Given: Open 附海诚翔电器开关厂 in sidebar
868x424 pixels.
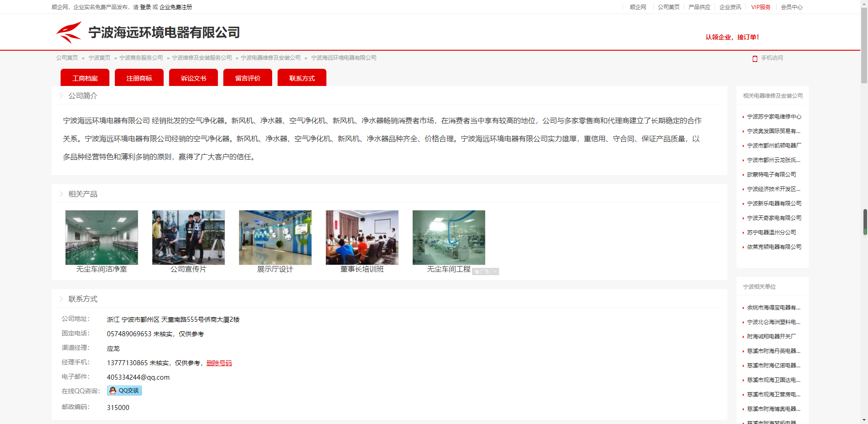Looking at the screenshot, I should 771,337.
